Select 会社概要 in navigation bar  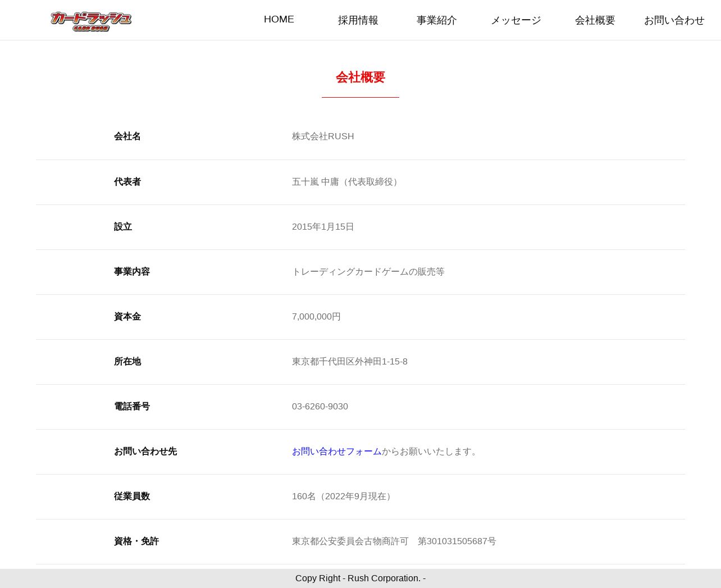coord(595,20)
